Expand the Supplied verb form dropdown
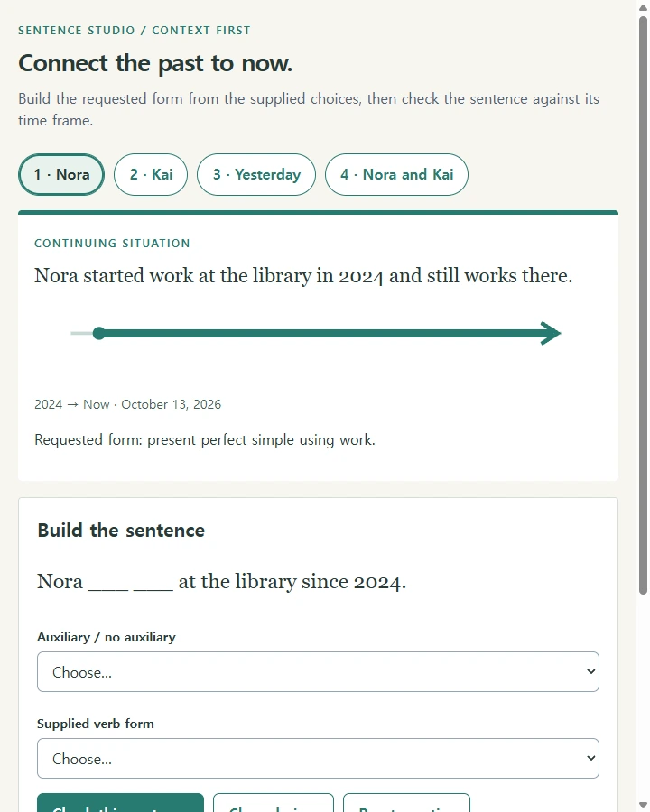The image size is (650, 812). click(x=318, y=758)
